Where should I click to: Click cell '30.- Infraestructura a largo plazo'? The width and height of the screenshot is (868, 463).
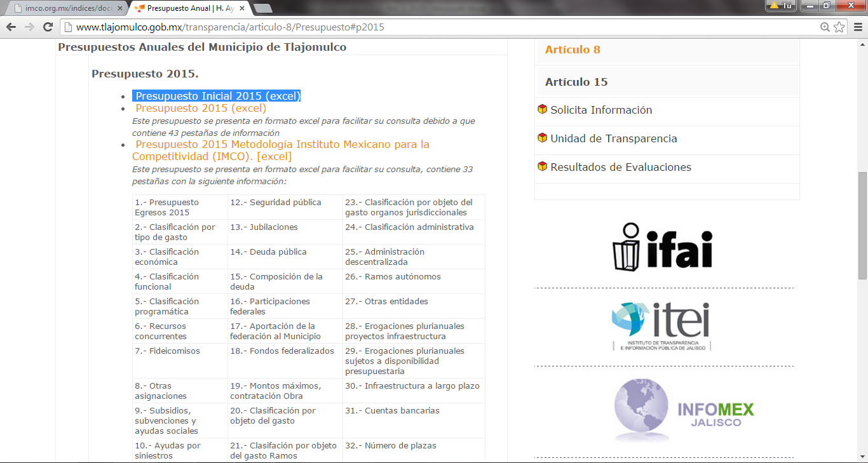414,391
